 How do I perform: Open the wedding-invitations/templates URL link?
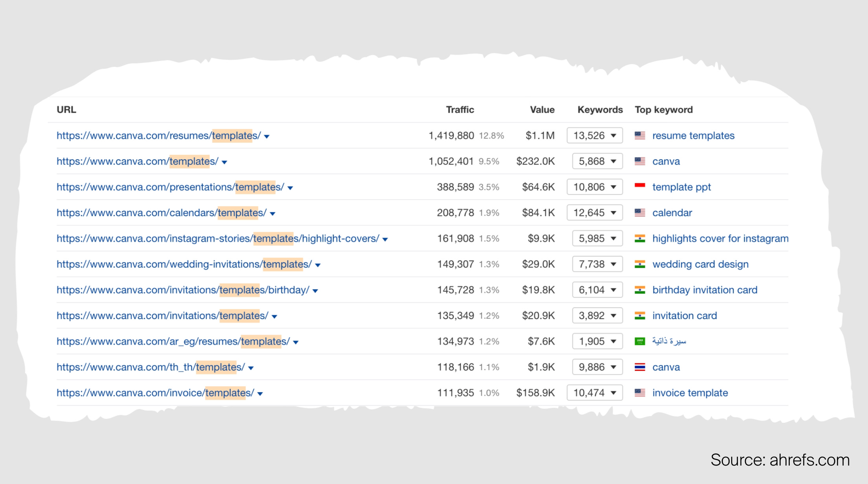pyautogui.click(x=184, y=264)
